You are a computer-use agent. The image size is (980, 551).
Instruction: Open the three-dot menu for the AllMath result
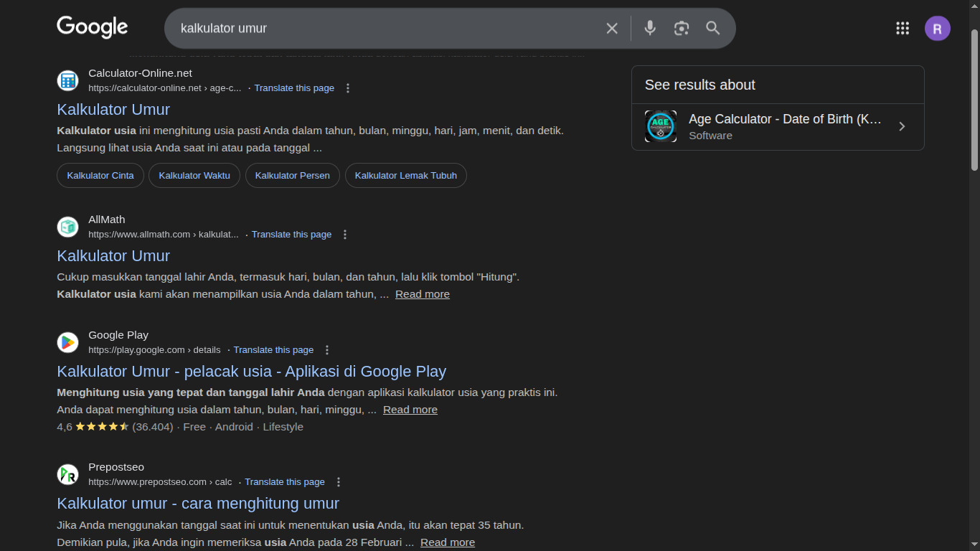point(345,234)
